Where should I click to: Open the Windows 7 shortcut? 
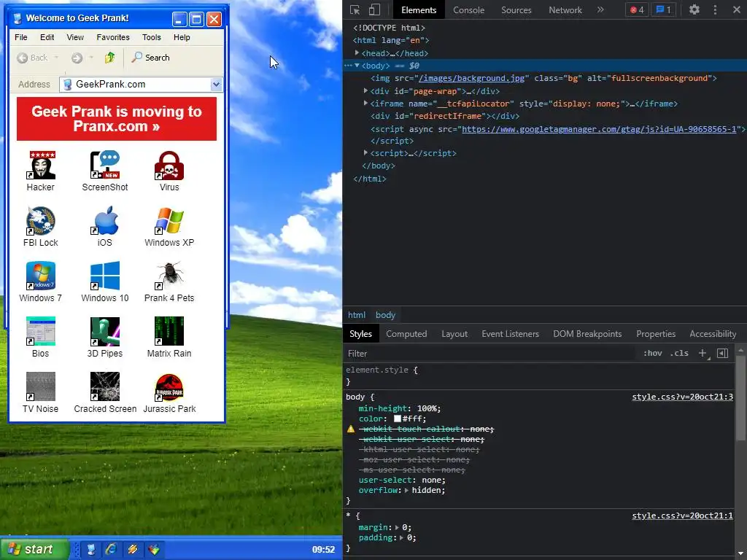[x=41, y=276]
